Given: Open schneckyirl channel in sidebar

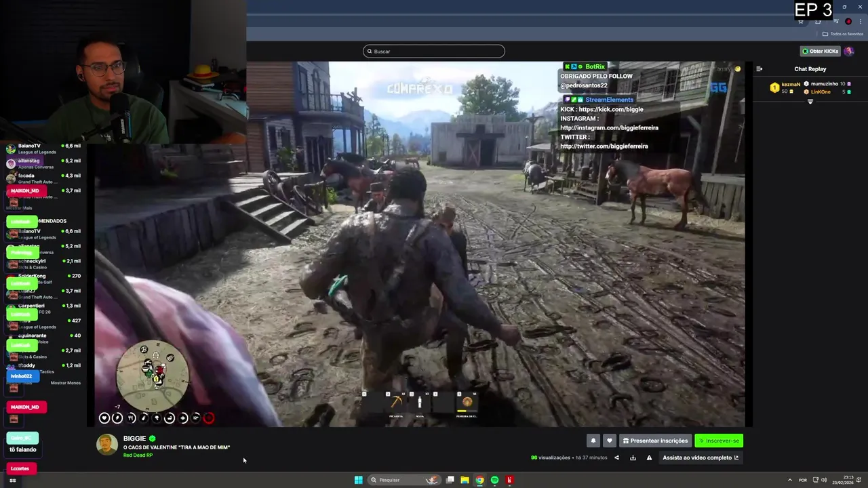Looking at the screenshot, I should pos(43,264).
